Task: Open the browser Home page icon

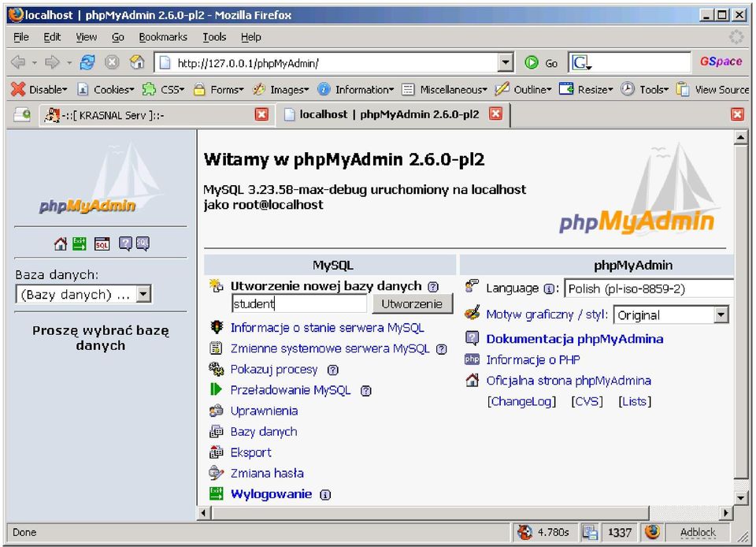Action: [x=137, y=63]
